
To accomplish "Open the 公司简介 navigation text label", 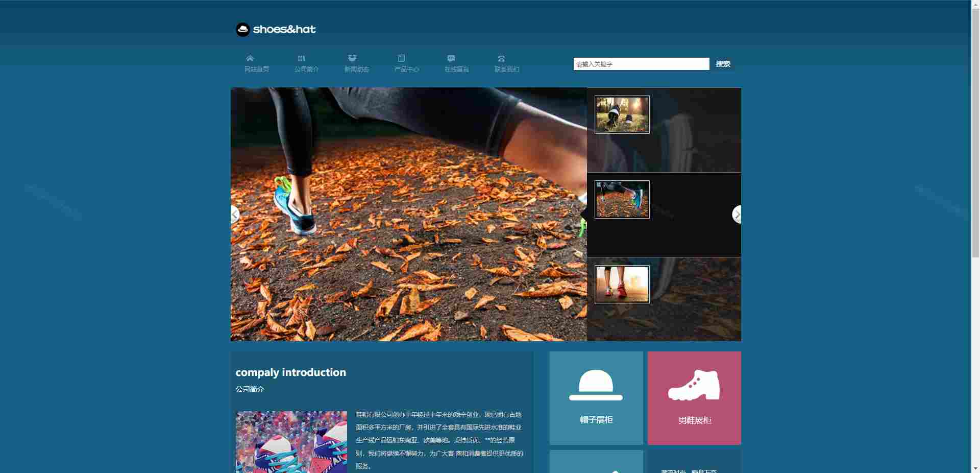I will click(x=306, y=69).
